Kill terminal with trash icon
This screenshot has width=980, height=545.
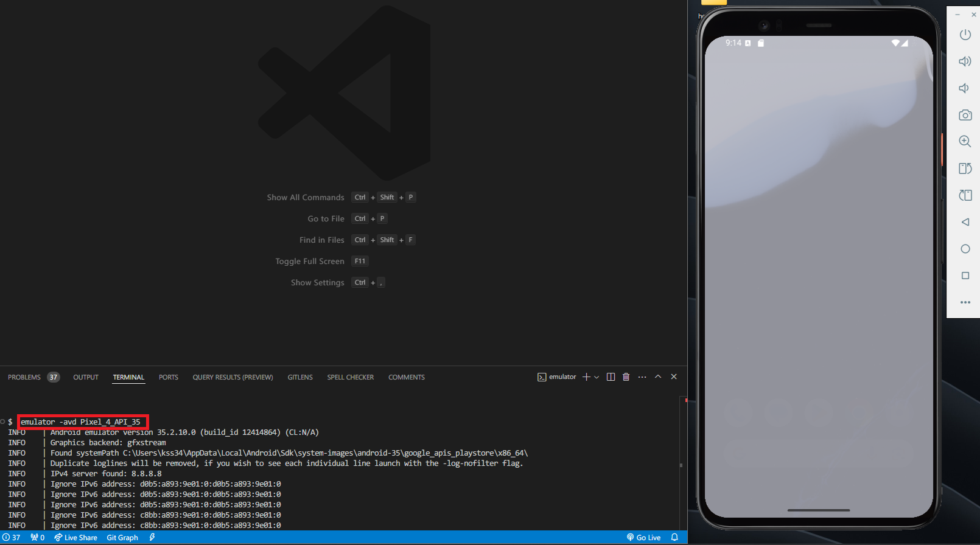tap(626, 377)
